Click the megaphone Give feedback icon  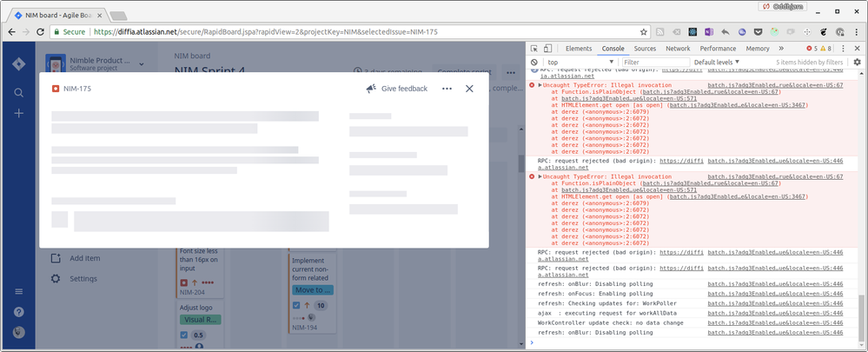pos(372,89)
